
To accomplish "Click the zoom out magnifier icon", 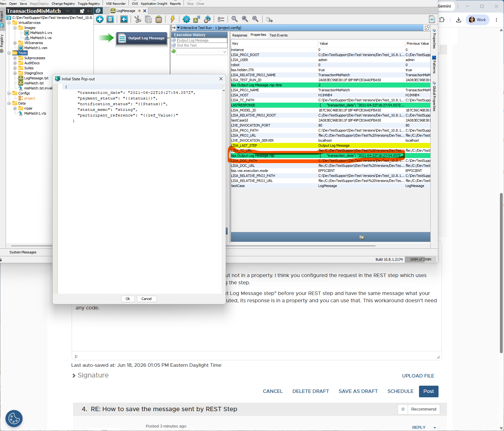I will tap(255, 19).
